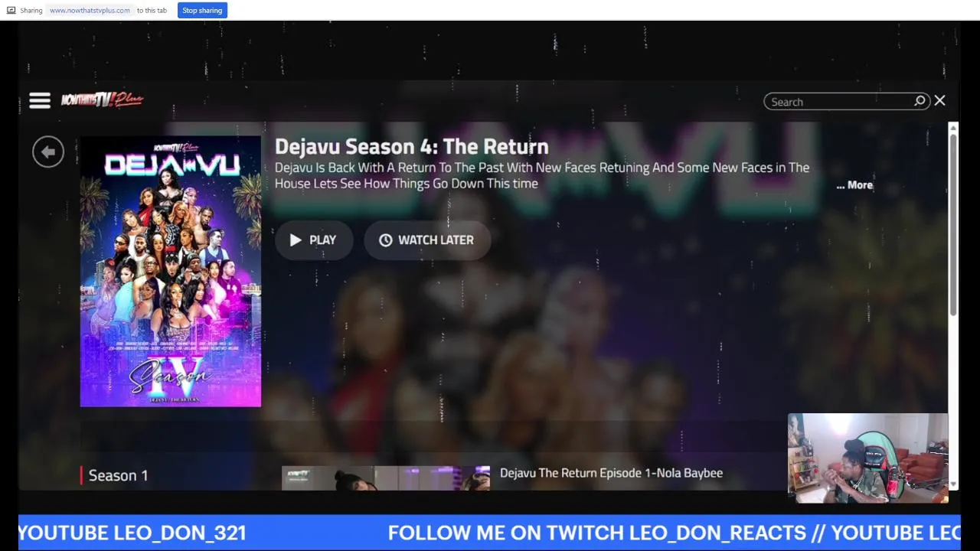The image size is (980, 551).
Task: Play Dejavu Season 4
Action: [x=313, y=240]
